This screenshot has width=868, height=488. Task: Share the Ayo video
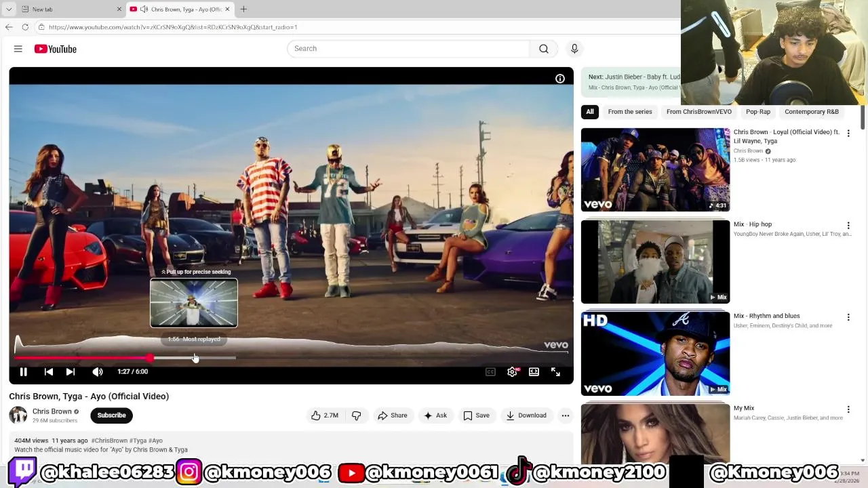coord(393,415)
